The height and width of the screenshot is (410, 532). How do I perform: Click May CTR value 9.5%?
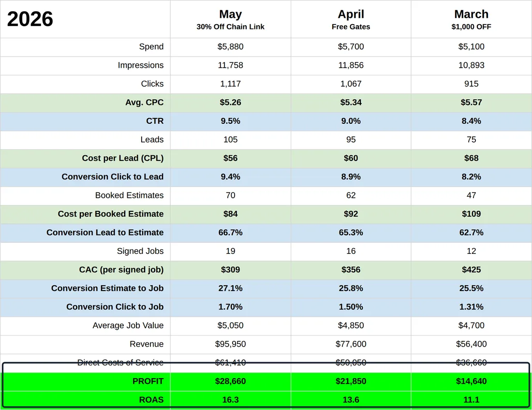pyautogui.click(x=230, y=121)
